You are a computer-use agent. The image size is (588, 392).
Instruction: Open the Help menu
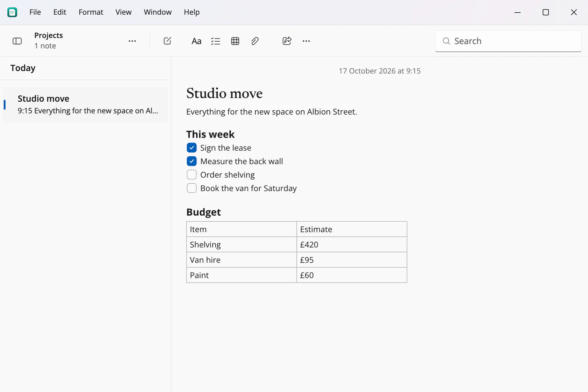pos(192,12)
